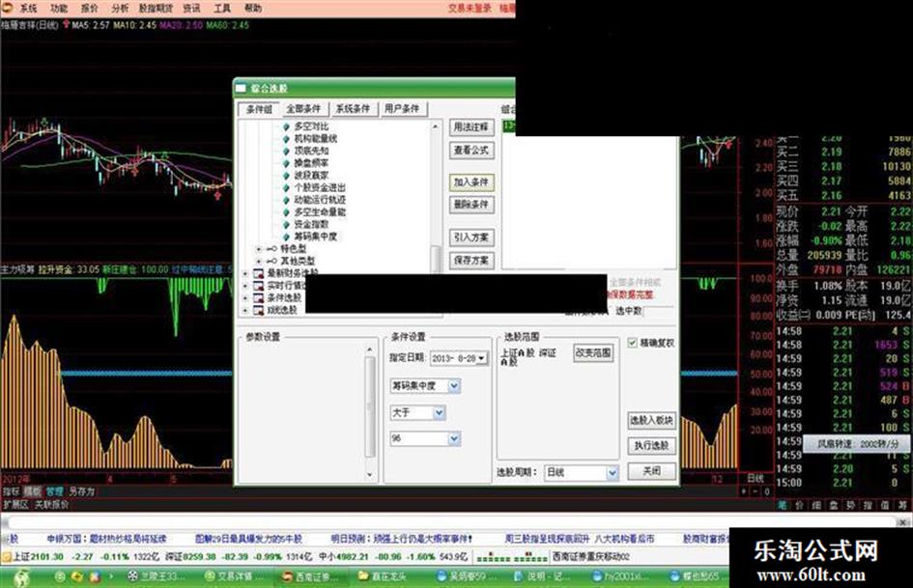Click the 执行选股 button
The image size is (913, 588).
pyautogui.click(x=651, y=445)
